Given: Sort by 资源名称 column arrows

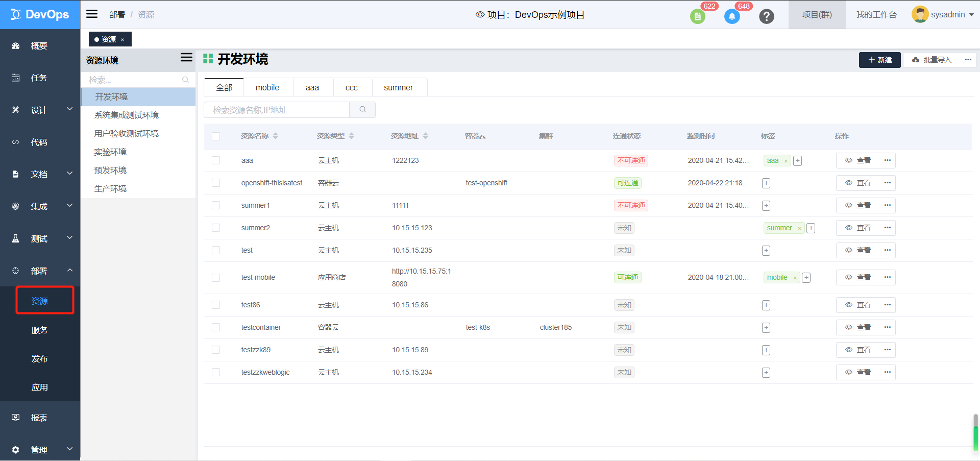Looking at the screenshot, I should (276, 136).
